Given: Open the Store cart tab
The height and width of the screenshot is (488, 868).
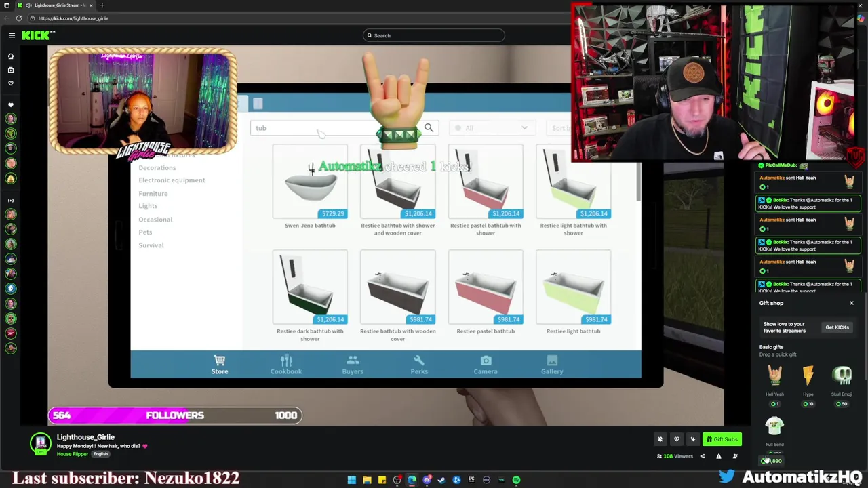Looking at the screenshot, I should click(220, 365).
